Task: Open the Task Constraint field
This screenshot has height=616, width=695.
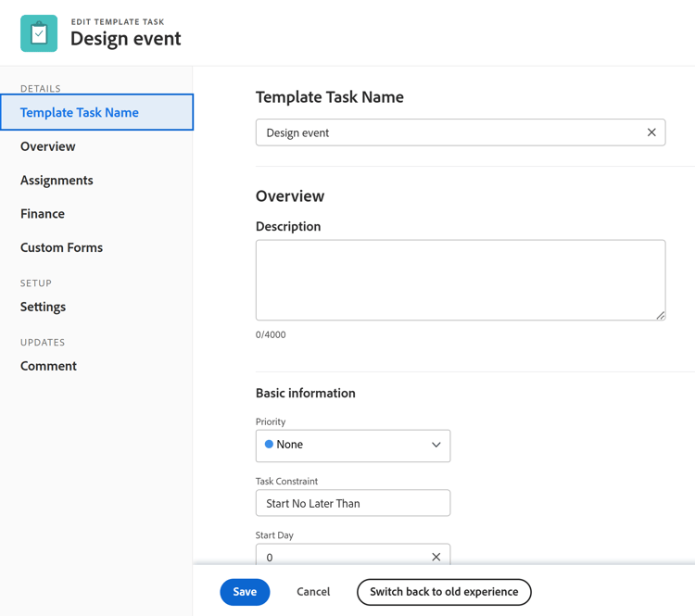Action: (x=353, y=503)
